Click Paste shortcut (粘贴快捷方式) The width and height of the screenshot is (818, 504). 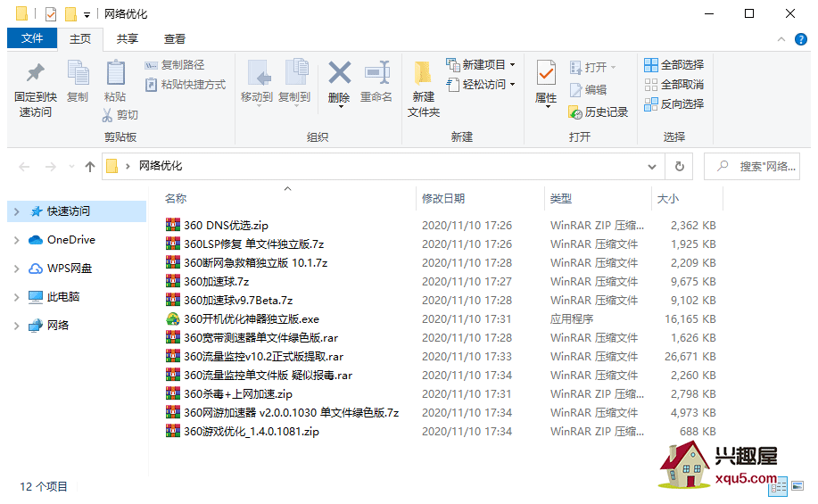pos(186,85)
